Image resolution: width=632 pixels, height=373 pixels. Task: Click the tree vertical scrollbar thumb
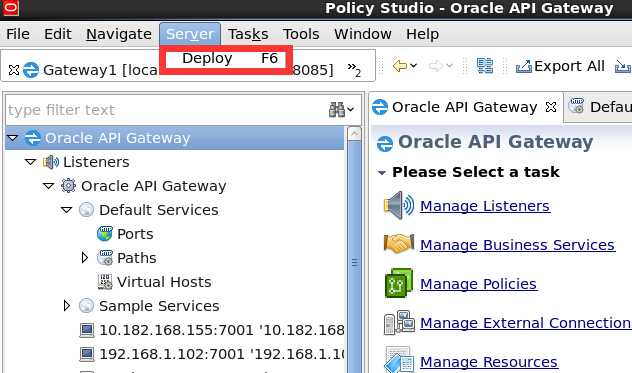(x=354, y=256)
